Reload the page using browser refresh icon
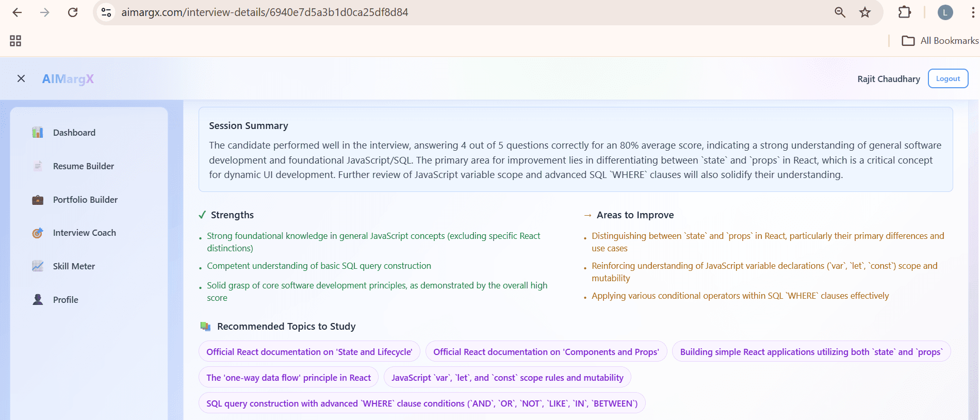 (x=73, y=12)
